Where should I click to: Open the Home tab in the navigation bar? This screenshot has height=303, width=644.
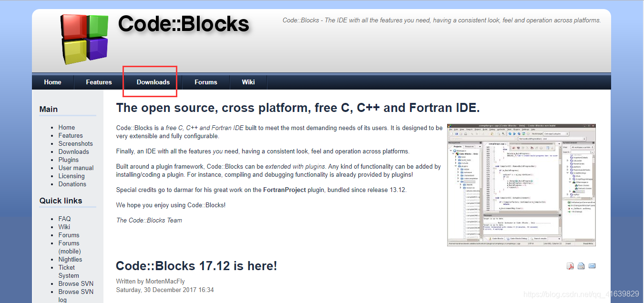(52, 82)
